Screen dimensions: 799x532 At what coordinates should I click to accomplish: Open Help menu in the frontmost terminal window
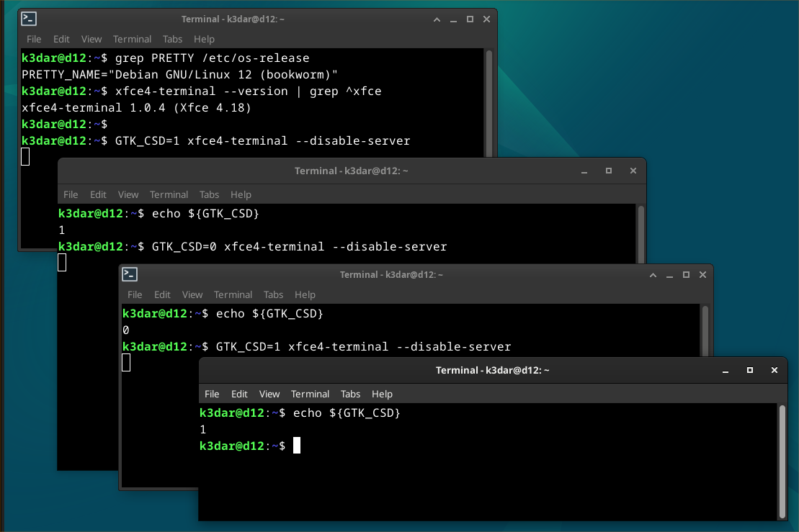(x=382, y=394)
